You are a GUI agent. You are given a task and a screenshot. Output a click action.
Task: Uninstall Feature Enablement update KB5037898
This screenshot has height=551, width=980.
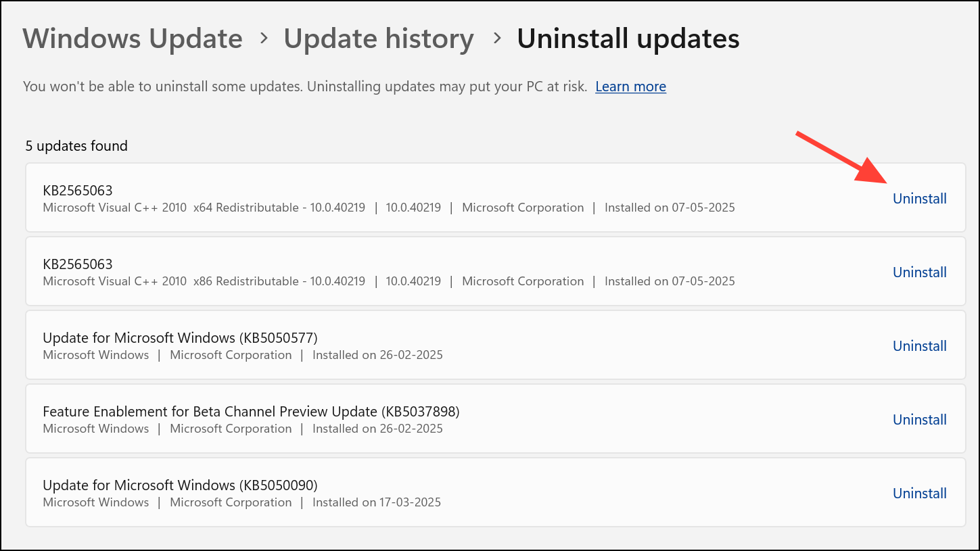[920, 419]
